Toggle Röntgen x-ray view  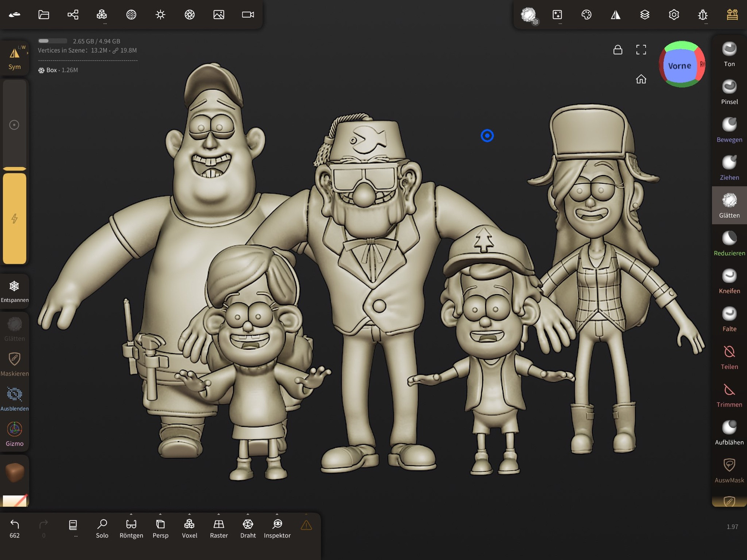tap(131, 529)
